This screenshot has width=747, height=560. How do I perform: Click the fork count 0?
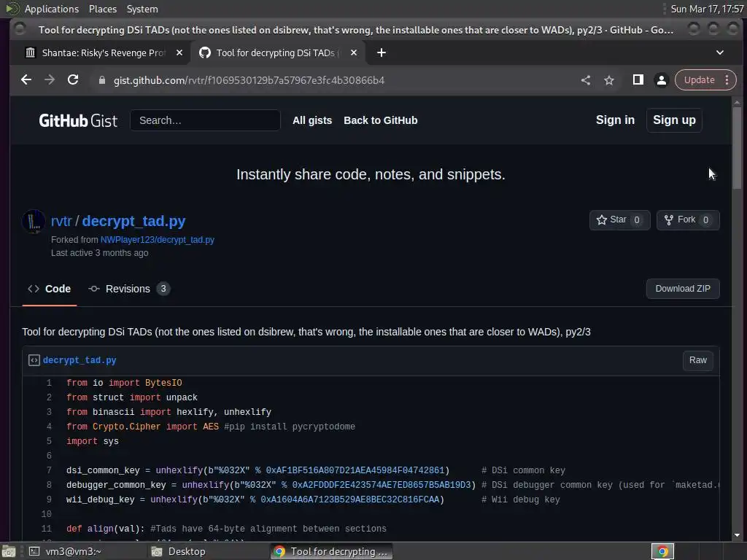(705, 220)
